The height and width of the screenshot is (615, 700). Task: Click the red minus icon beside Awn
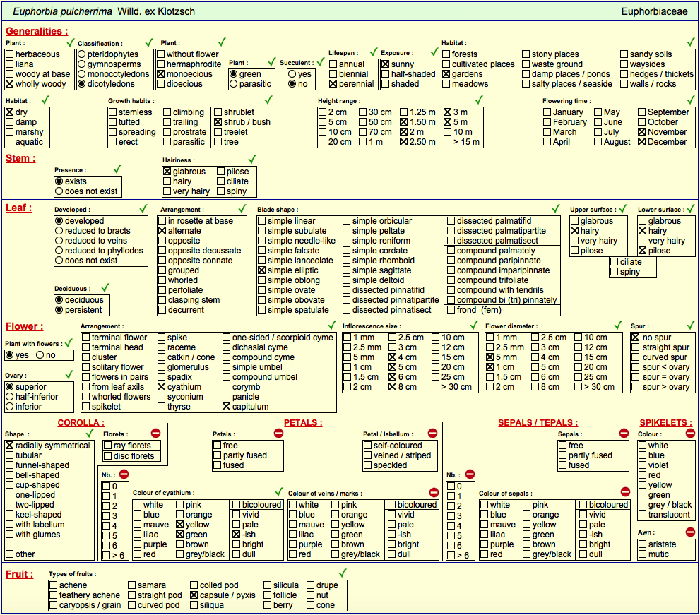(690, 532)
